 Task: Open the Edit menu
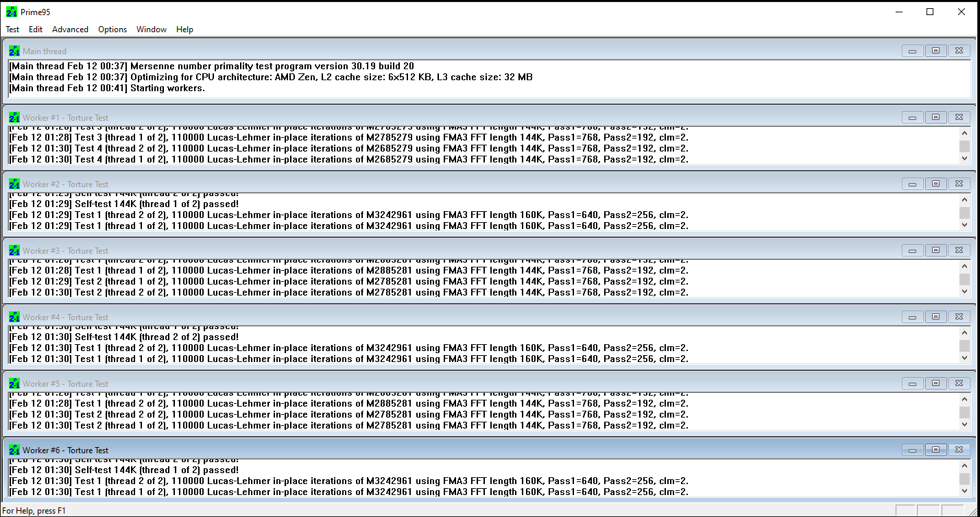tap(36, 29)
